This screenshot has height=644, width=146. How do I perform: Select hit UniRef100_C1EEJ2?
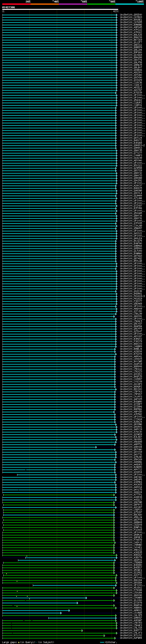pyautogui.click(x=131, y=85)
